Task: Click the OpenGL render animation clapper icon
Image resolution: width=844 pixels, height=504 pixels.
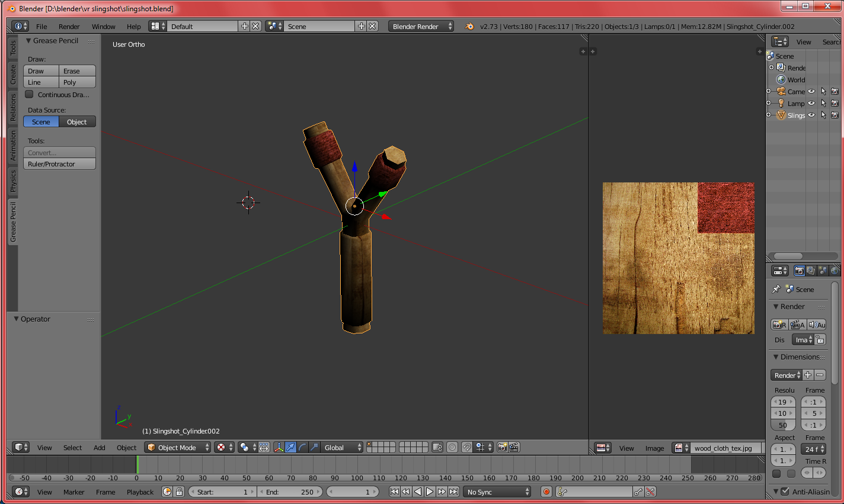Action: pyautogui.click(x=514, y=448)
